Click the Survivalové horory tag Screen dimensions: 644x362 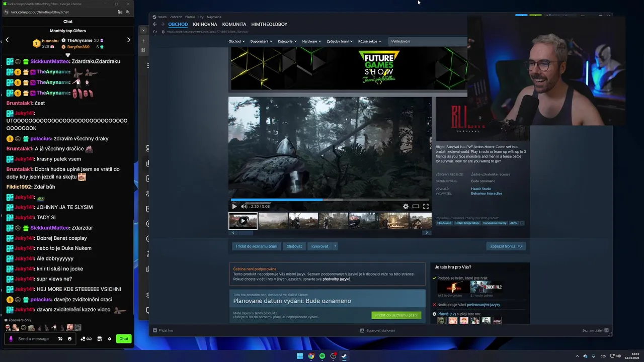pyautogui.click(x=495, y=223)
